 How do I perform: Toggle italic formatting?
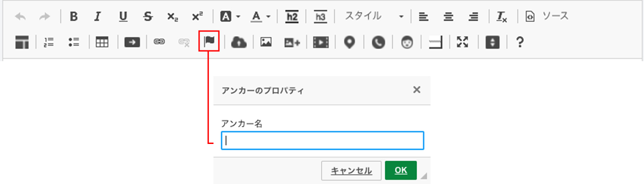click(x=97, y=17)
